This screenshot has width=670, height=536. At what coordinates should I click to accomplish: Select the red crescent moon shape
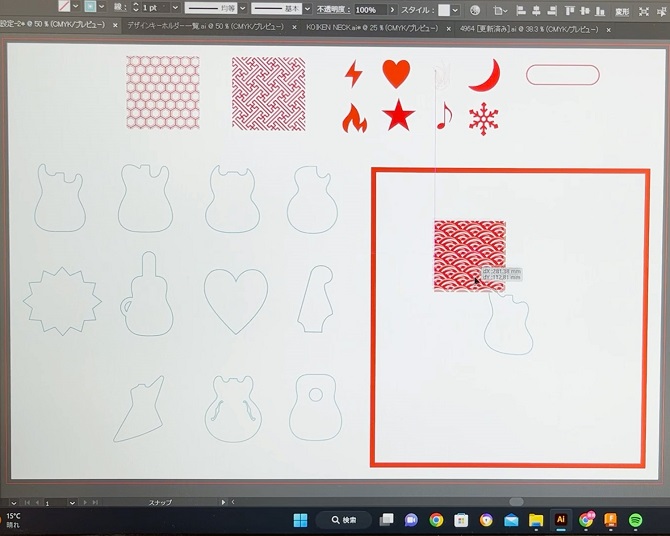click(x=486, y=76)
